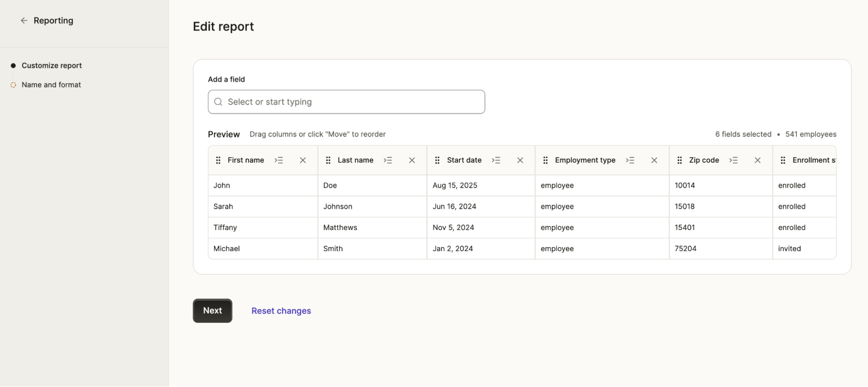Click drag handle of First name column
Image resolution: width=868 pixels, height=387 pixels.
[218, 161]
